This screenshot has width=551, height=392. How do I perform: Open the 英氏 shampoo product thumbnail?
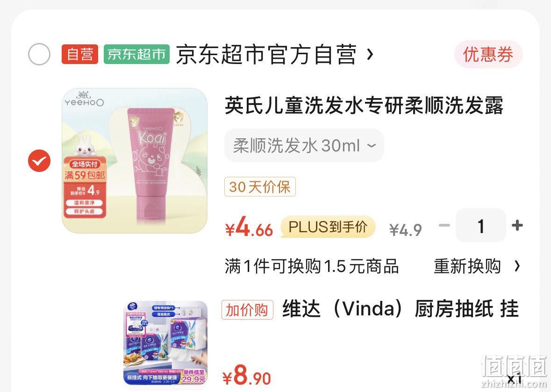[x=135, y=161]
